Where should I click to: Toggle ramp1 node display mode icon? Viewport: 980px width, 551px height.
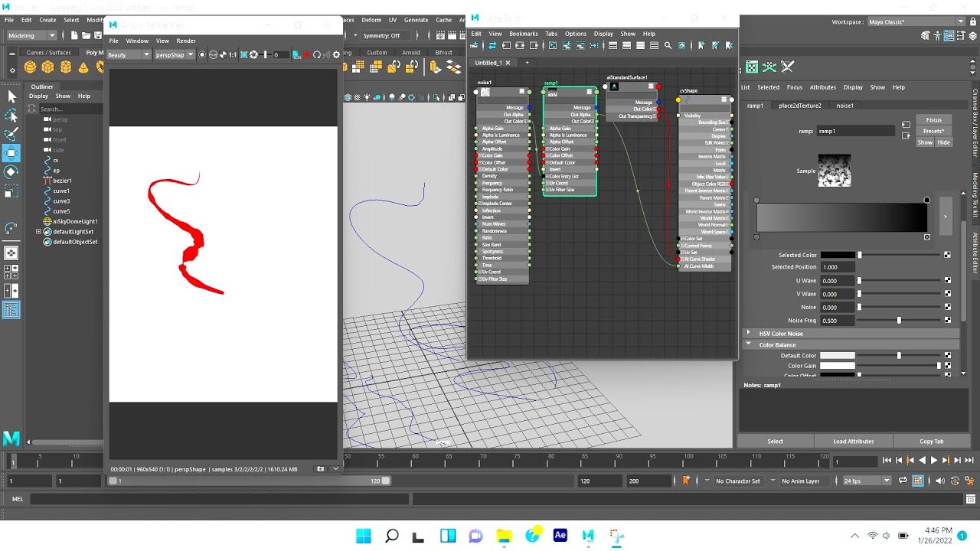pos(589,91)
